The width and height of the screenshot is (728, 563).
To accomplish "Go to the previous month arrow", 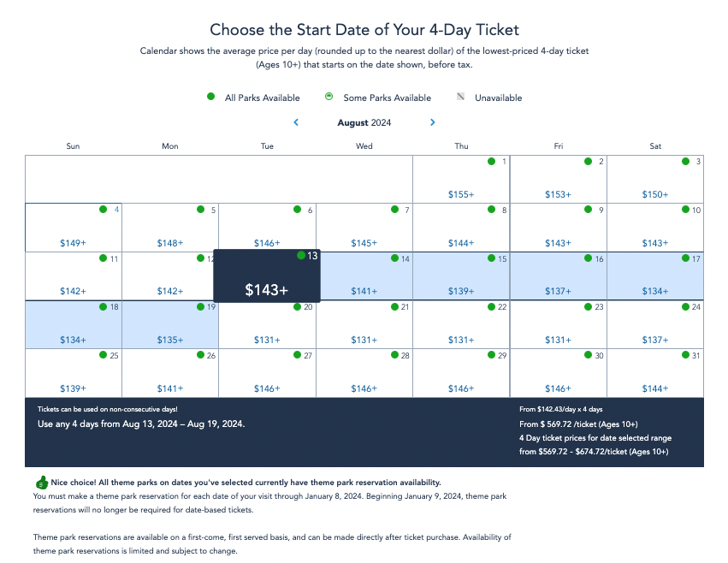I will click(296, 122).
